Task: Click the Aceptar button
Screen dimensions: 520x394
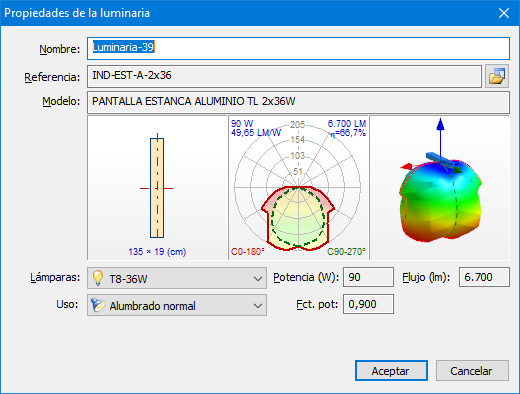Action: (x=391, y=370)
